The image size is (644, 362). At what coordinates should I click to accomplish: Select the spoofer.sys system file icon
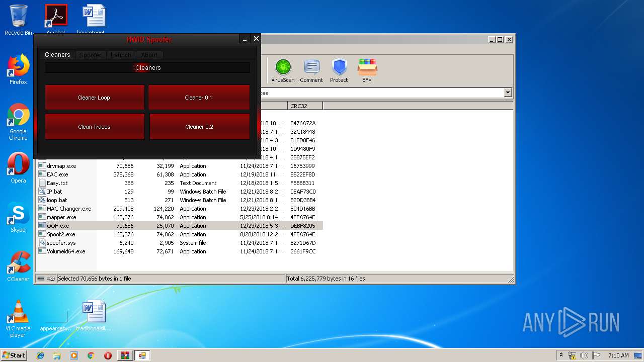point(43,243)
